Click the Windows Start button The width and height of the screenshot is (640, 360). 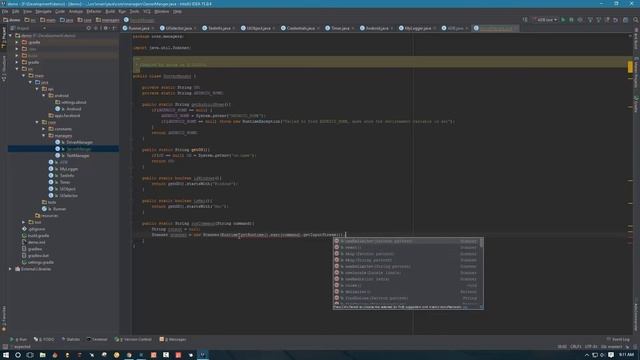[x=6, y=355]
